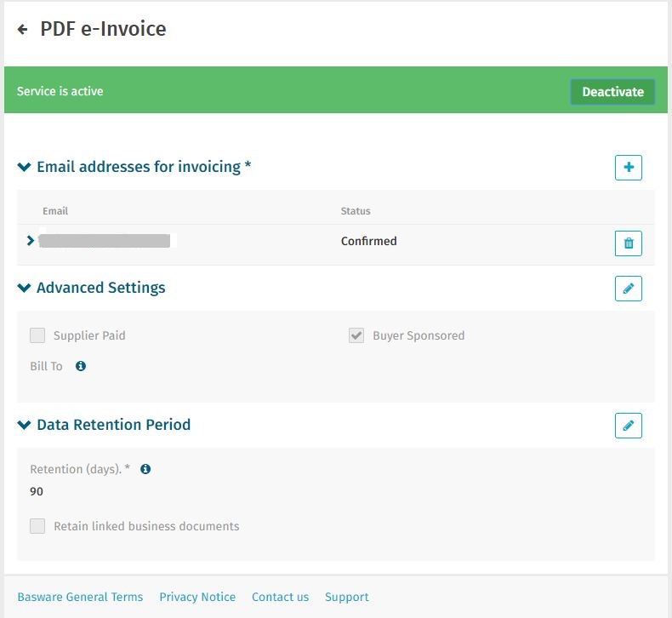Edit the Data Retention Period section
Viewport: 672px width, 618px height.
point(628,426)
